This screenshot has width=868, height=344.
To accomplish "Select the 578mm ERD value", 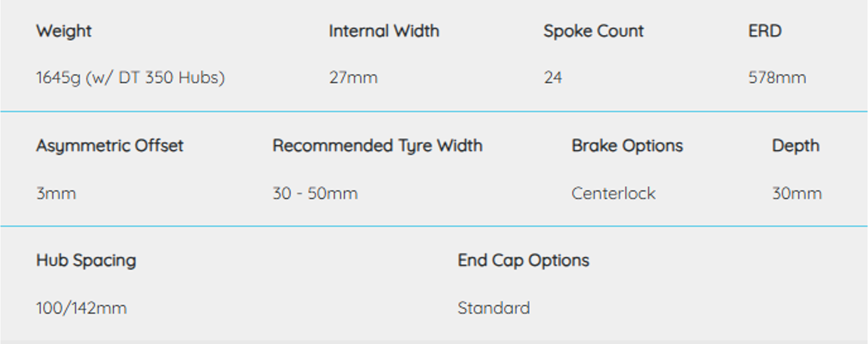I will (x=777, y=78).
